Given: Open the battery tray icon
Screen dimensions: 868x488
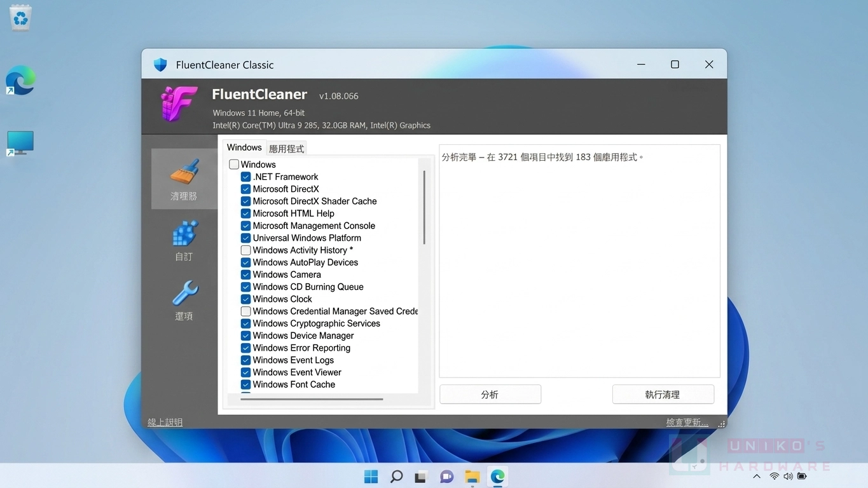Looking at the screenshot, I should [802, 477].
